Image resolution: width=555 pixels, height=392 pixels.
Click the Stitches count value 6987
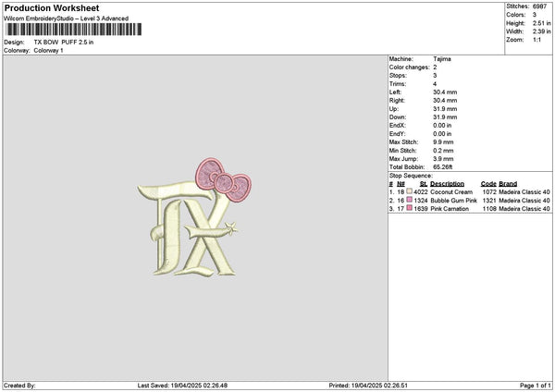[540, 6]
